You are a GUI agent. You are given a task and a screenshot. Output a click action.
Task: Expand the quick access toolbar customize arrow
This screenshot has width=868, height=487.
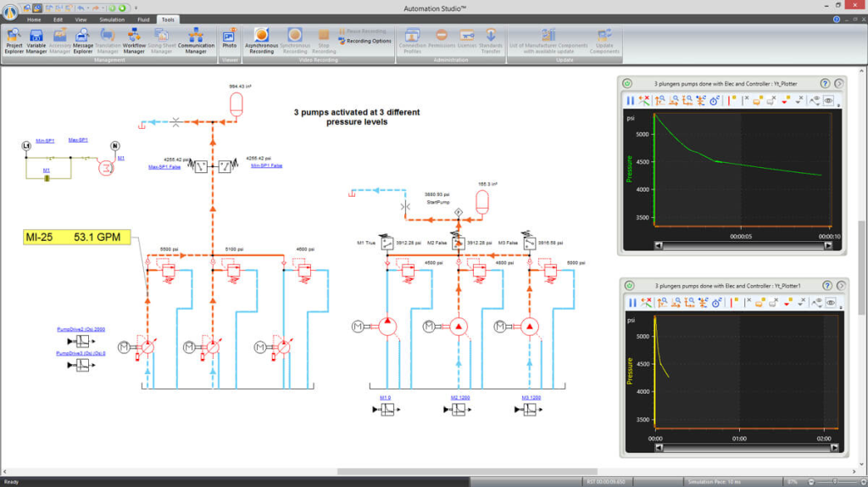136,8
